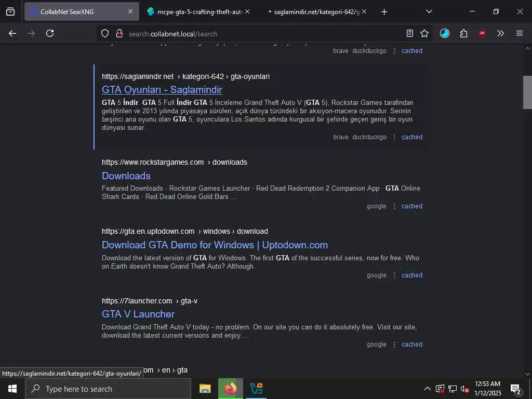Open the Windows Start menu
The image size is (532, 399).
click(x=12, y=389)
